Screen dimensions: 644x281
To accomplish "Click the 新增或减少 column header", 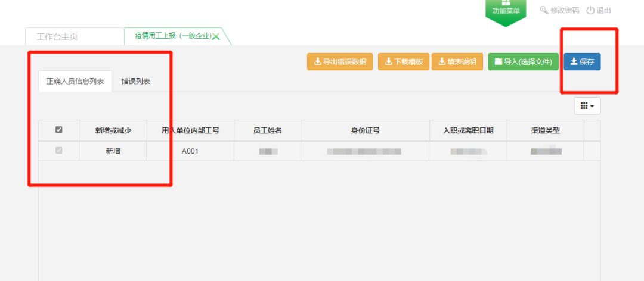I will (113, 130).
